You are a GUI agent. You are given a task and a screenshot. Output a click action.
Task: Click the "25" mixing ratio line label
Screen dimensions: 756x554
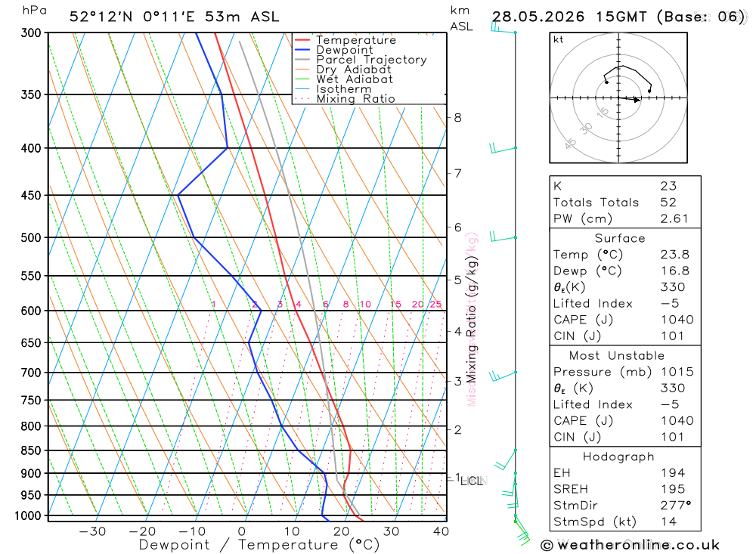pos(436,305)
